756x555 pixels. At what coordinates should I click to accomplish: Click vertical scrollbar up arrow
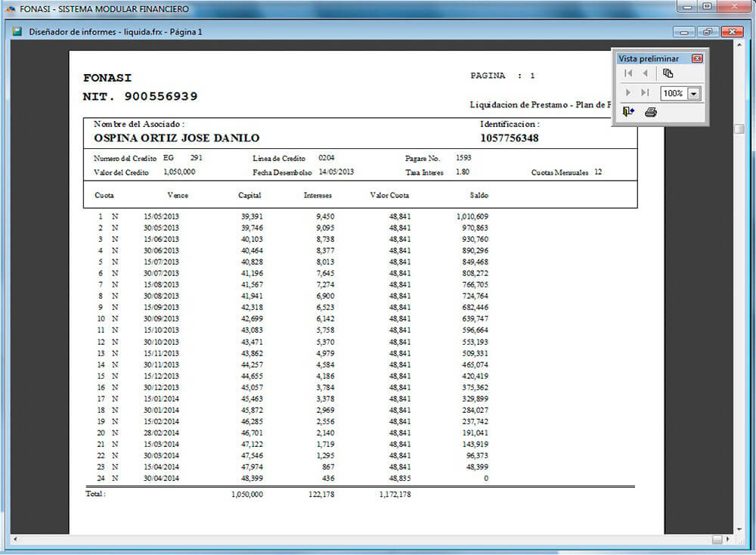coord(739,45)
